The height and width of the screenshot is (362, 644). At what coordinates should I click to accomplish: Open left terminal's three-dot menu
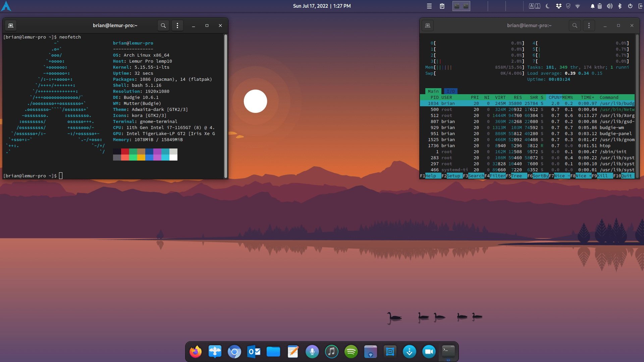pos(177,25)
